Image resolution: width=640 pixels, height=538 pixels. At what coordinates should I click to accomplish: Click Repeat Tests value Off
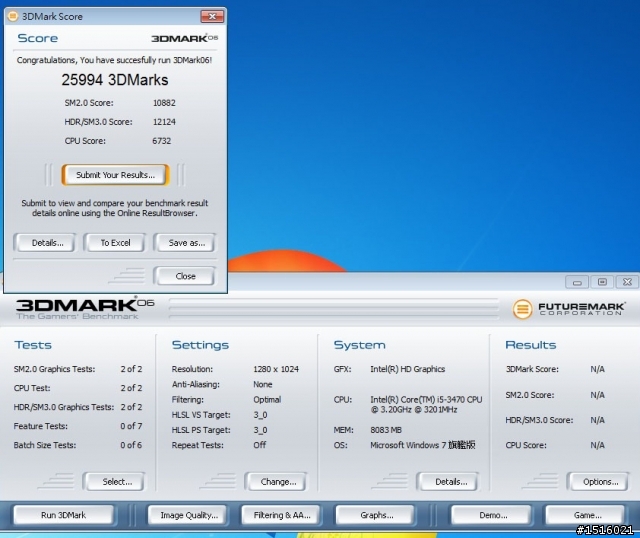point(260,445)
